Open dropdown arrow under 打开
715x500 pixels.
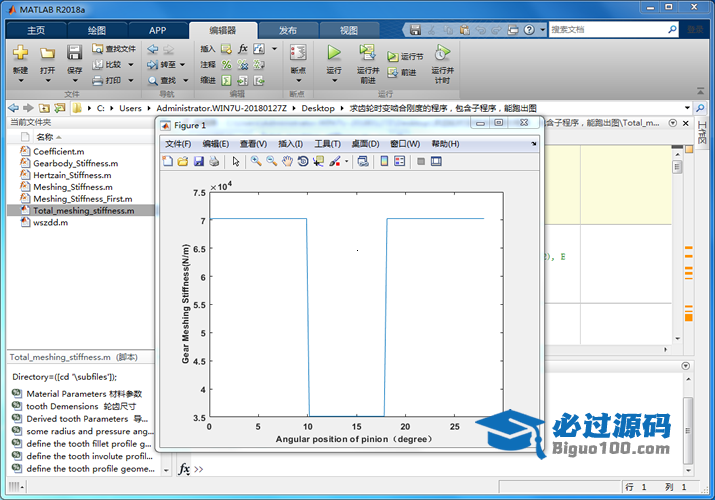click(47, 81)
